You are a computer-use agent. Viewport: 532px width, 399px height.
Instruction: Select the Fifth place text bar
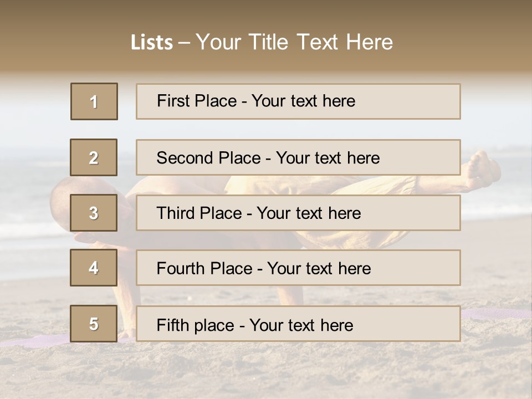point(298,324)
